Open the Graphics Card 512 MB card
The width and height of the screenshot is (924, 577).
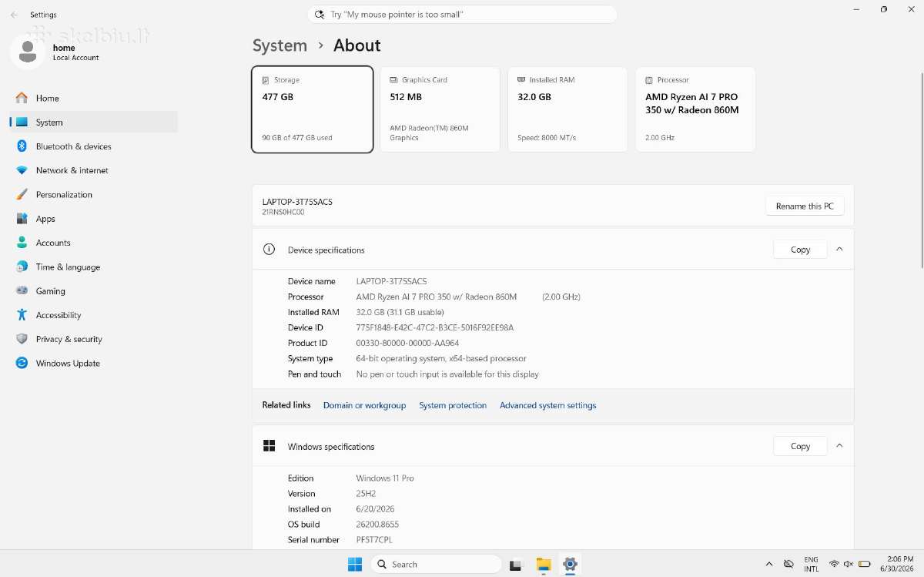pyautogui.click(x=440, y=109)
